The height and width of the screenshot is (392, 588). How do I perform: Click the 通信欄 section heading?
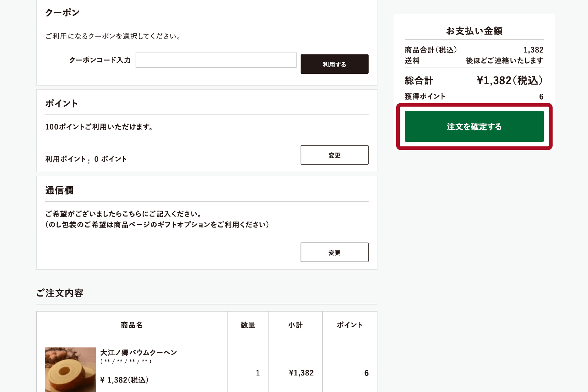tap(59, 190)
